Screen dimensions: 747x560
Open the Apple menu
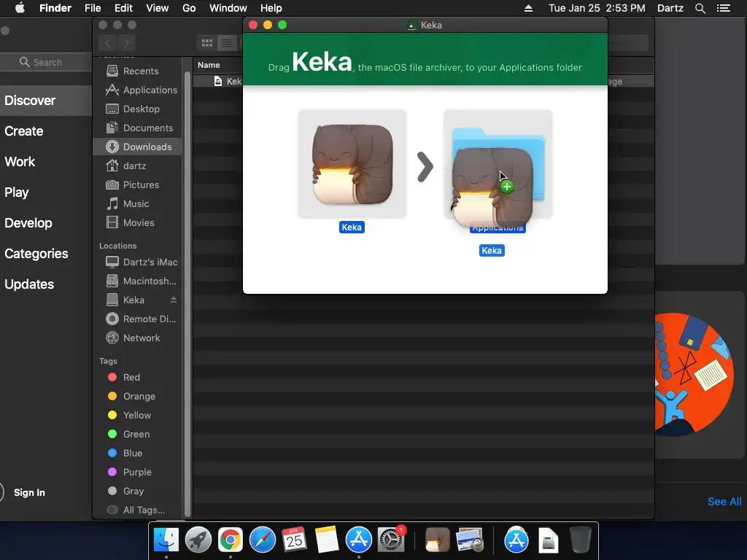[20, 8]
